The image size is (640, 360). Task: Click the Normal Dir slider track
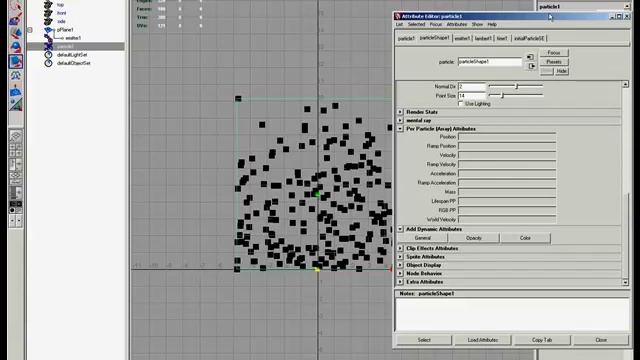516,87
